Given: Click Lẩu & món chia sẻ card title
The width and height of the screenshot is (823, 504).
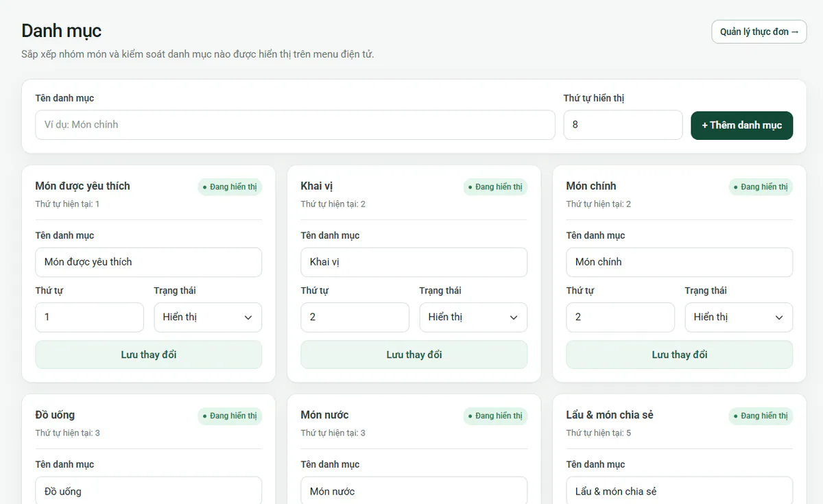Looking at the screenshot, I should (x=610, y=415).
